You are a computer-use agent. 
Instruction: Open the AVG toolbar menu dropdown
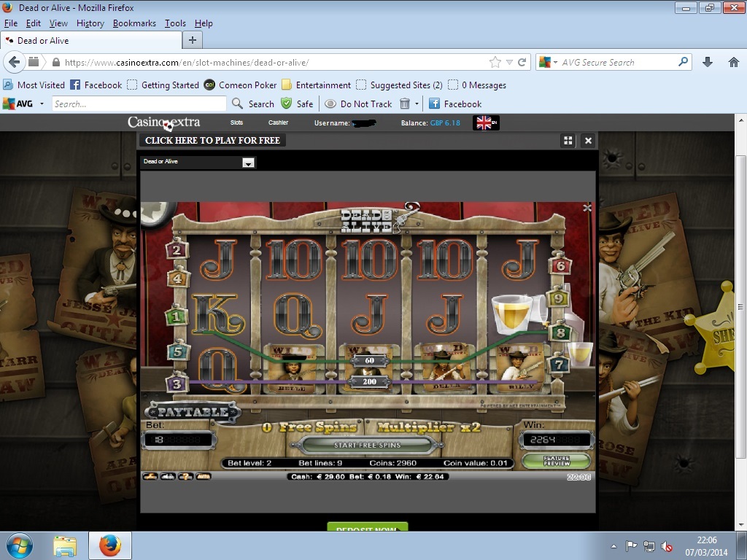[x=42, y=104]
